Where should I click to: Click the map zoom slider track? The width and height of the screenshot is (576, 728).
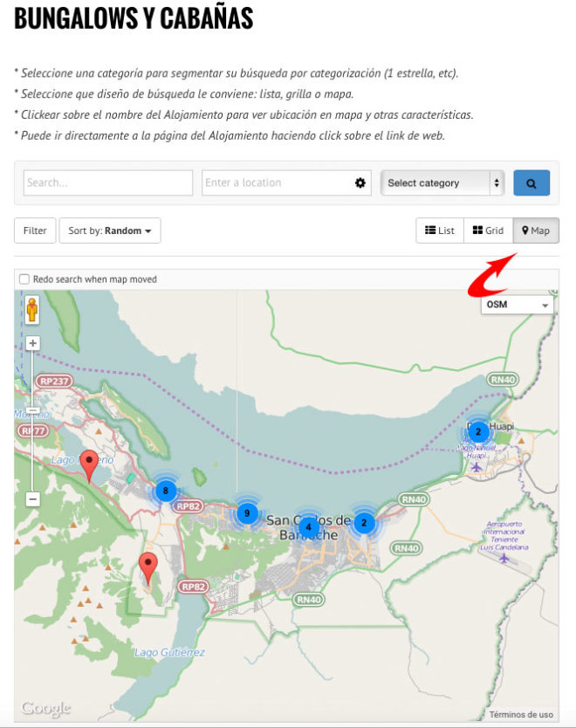pyautogui.click(x=33, y=436)
